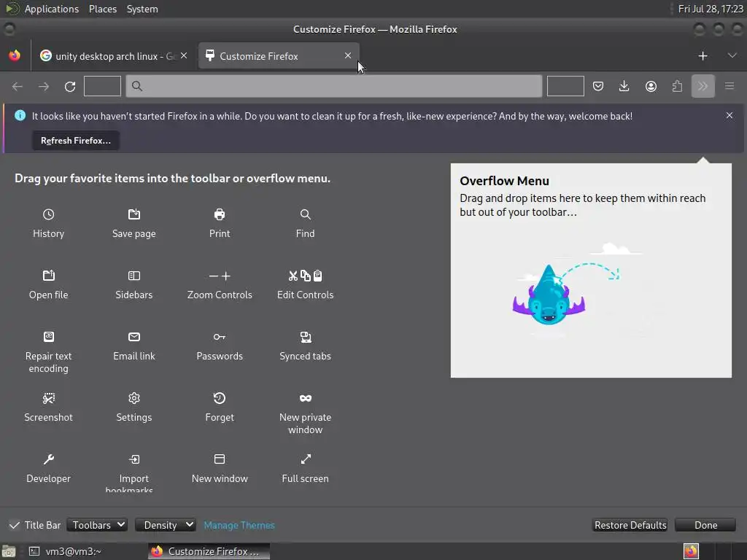Open the hamburger application menu

[729, 86]
